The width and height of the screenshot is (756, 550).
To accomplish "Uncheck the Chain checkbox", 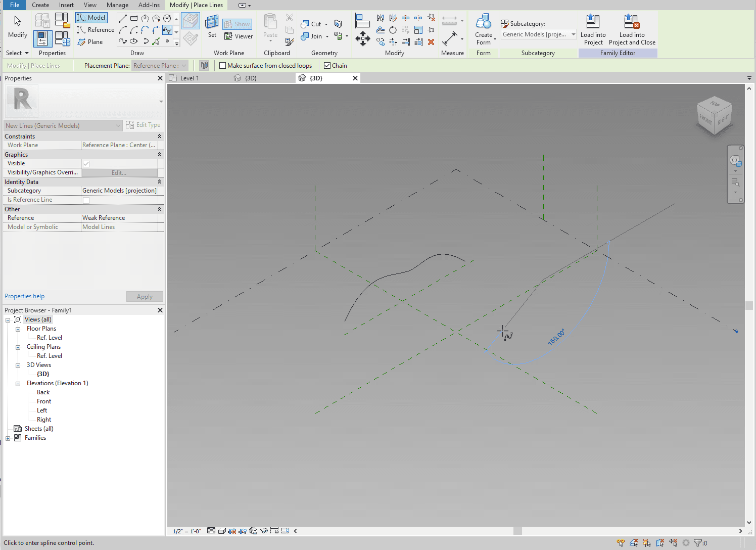I will [327, 66].
